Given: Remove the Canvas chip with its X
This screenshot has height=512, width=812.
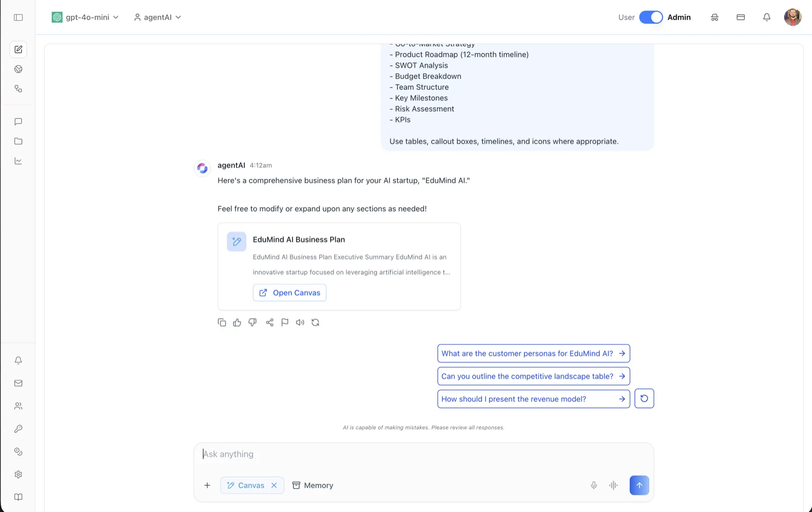Looking at the screenshot, I should (x=274, y=485).
